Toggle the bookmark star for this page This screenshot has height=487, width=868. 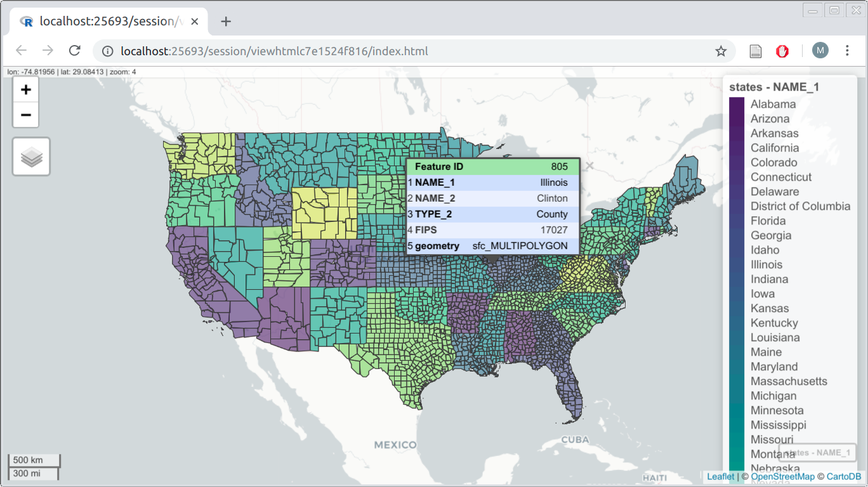coord(721,51)
